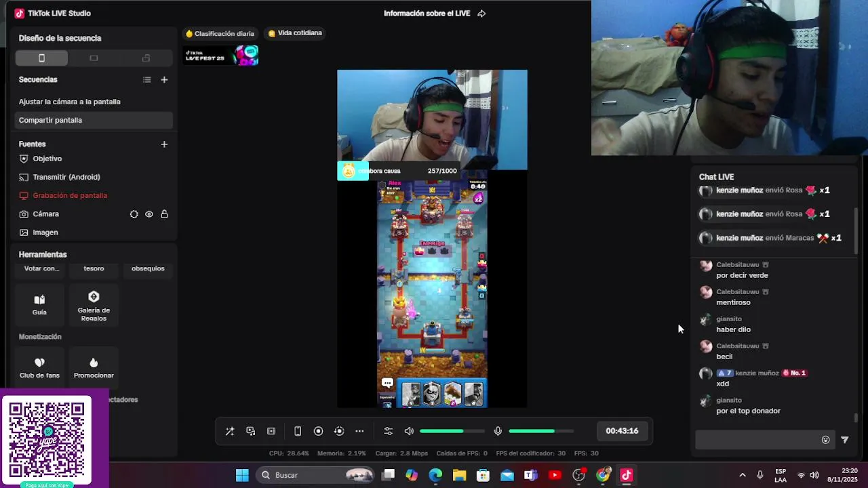Screen dimensions: 868x488
Task: Open Microsoft Edge from taskbar
Action: click(x=435, y=475)
